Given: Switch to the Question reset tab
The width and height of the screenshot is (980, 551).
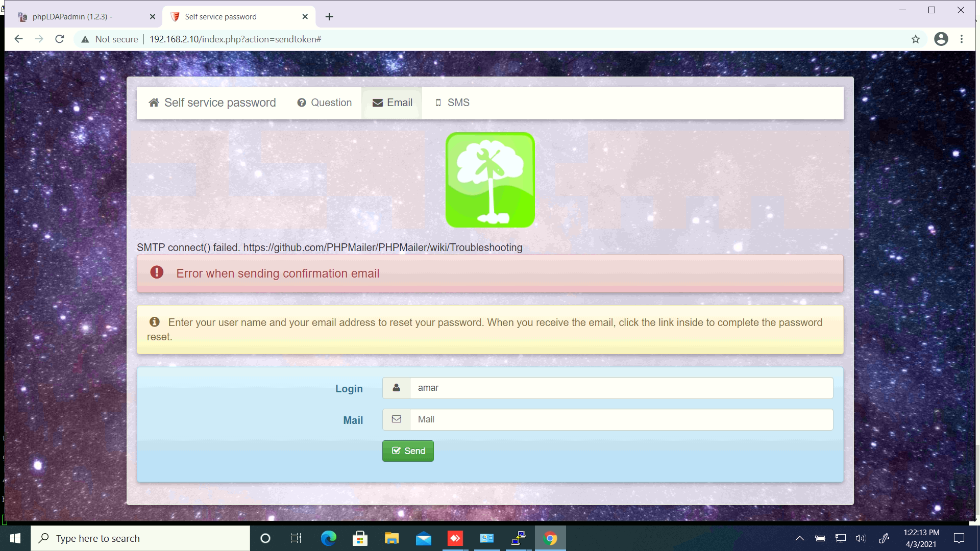Looking at the screenshot, I should click(325, 103).
